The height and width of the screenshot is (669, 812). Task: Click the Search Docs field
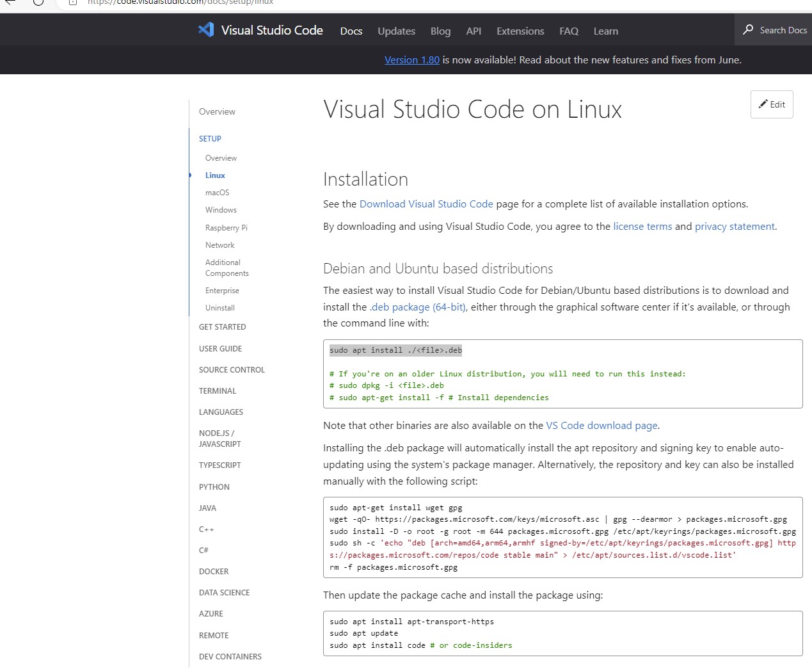773,29
